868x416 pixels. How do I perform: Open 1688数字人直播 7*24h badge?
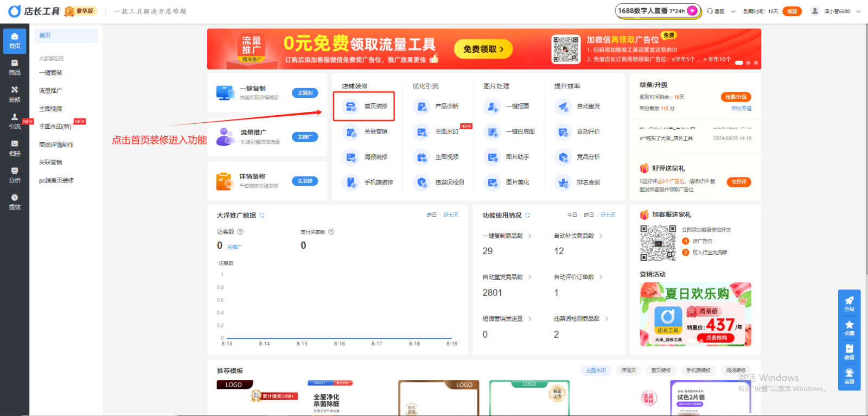click(x=658, y=11)
